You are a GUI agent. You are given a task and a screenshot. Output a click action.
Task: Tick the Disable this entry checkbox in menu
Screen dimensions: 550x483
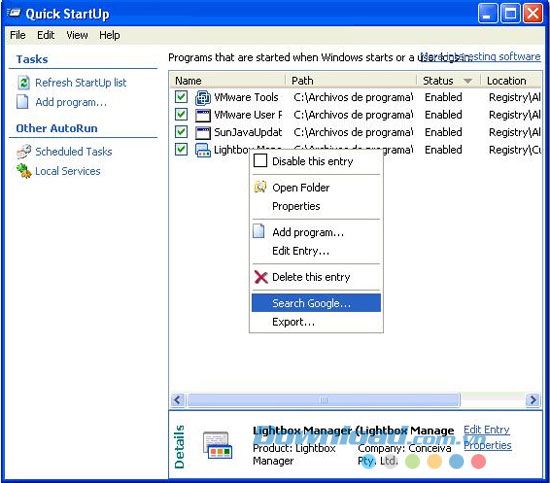pos(260,161)
